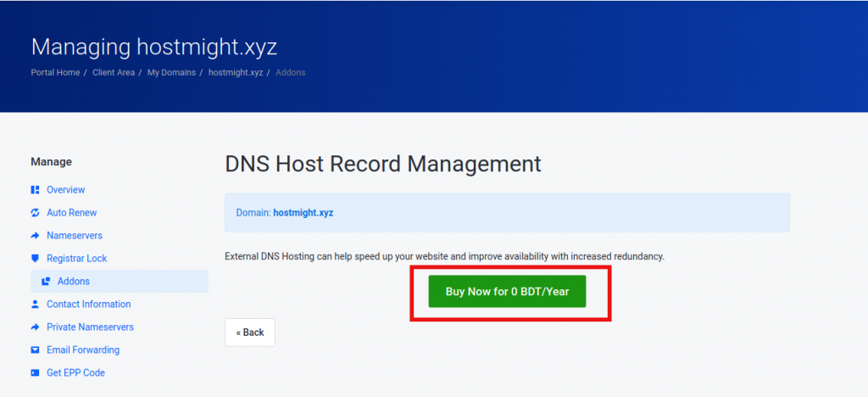Click Buy Now for 0 BDT/Year
The height and width of the screenshot is (397, 868).
point(507,291)
